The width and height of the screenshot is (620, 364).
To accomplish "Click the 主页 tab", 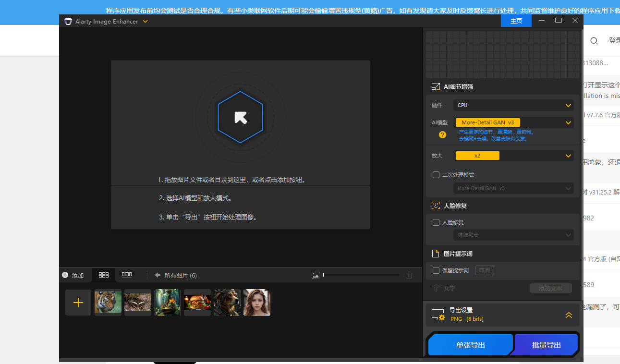I will pyautogui.click(x=516, y=21).
